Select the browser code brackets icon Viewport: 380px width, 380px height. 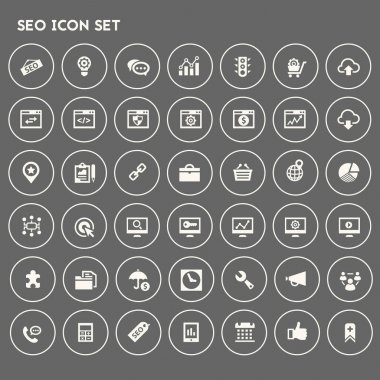tap(84, 120)
